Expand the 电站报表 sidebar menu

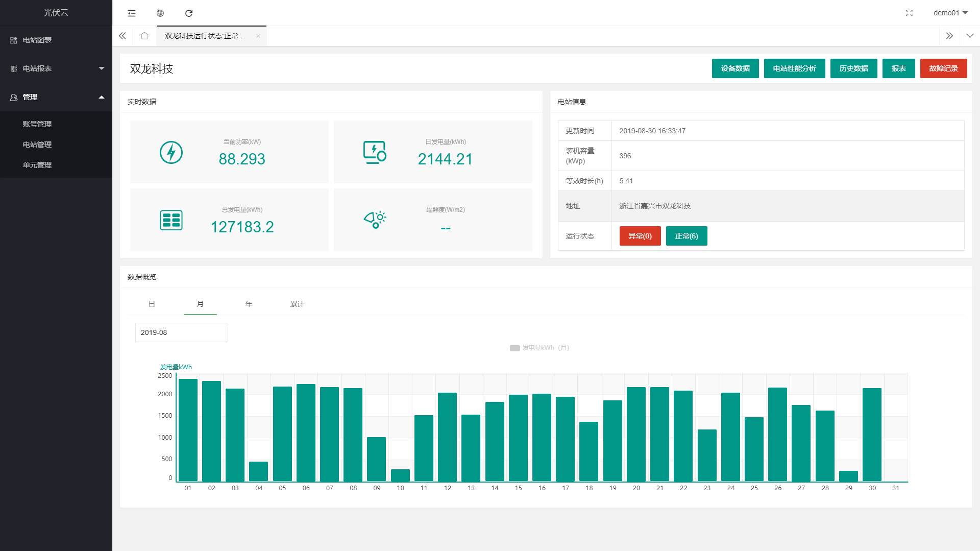pos(56,68)
